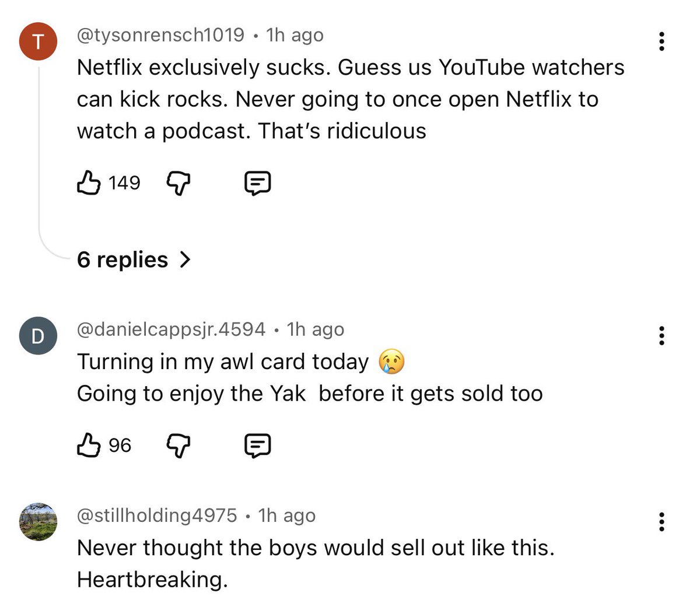The image size is (700, 603).
Task: Expand the 6 replies thread
Action: [x=123, y=260]
